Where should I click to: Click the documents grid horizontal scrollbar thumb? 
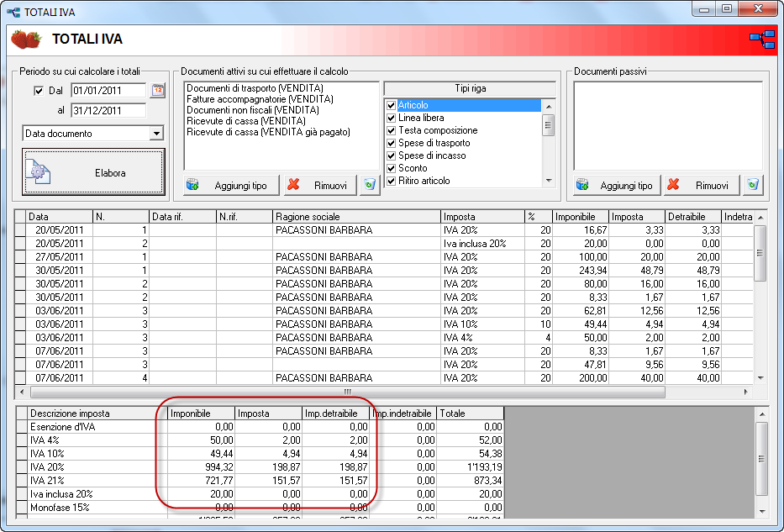[348, 392]
